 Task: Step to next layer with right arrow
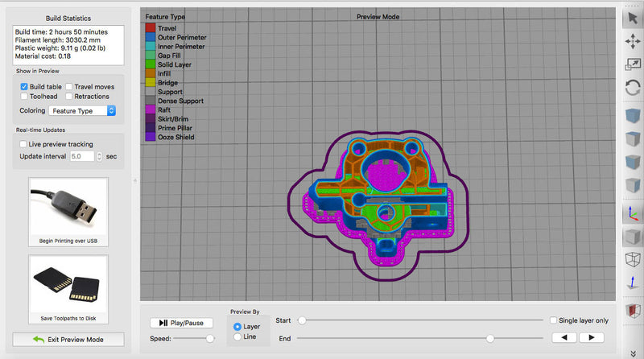592,337
